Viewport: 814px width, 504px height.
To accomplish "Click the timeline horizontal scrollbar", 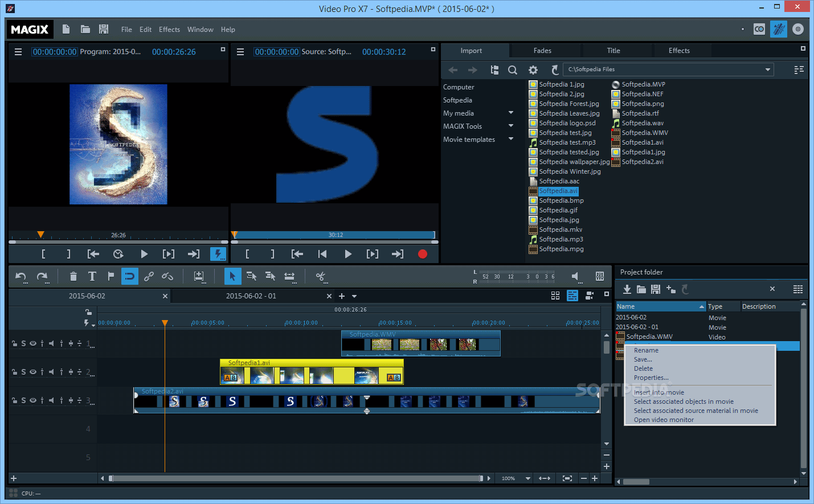I will pos(297,478).
